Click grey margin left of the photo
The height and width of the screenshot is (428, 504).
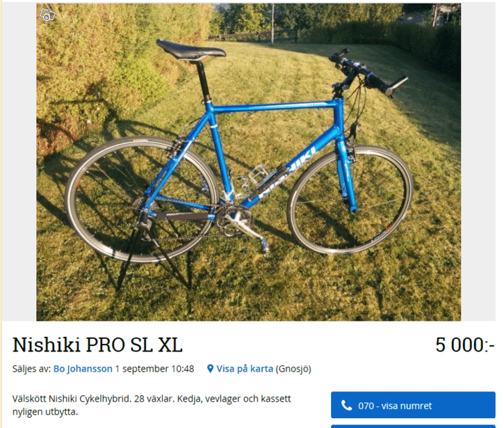tap(19, 162)
